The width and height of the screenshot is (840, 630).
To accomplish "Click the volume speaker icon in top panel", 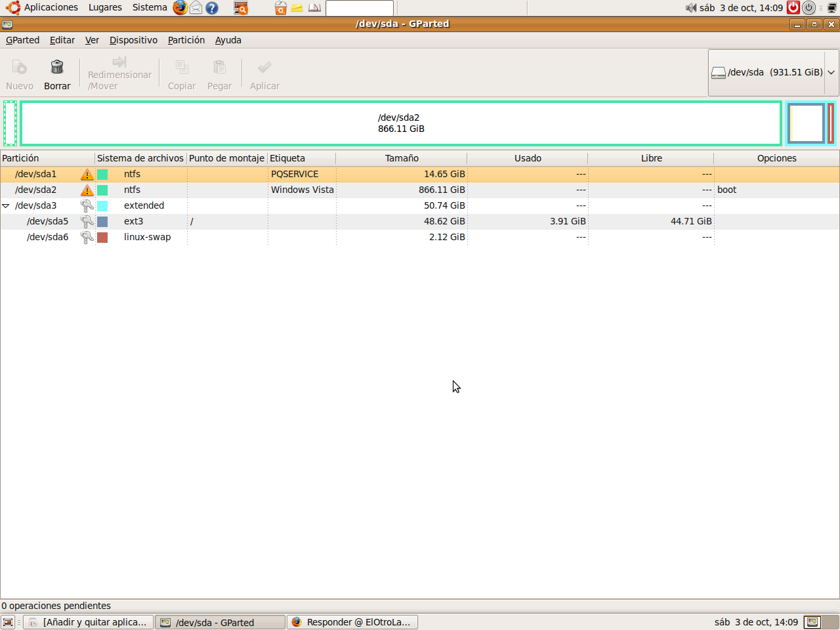I will pos(691,8).
